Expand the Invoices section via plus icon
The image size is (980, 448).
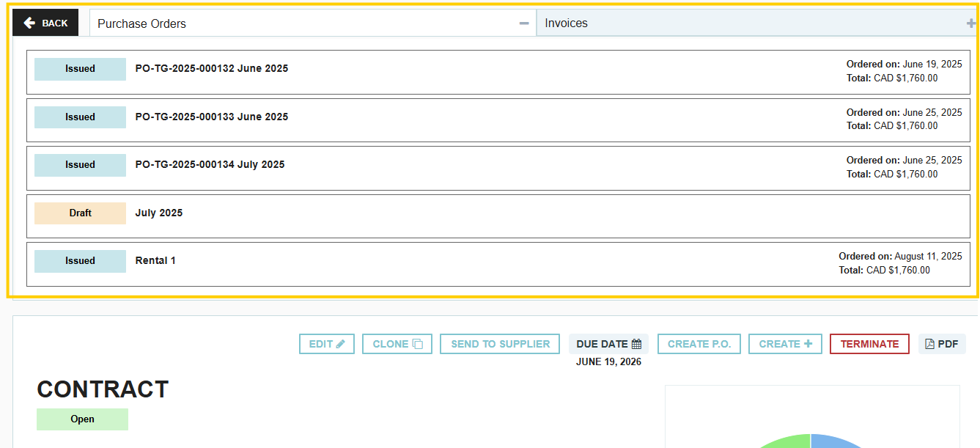(971, 23)
